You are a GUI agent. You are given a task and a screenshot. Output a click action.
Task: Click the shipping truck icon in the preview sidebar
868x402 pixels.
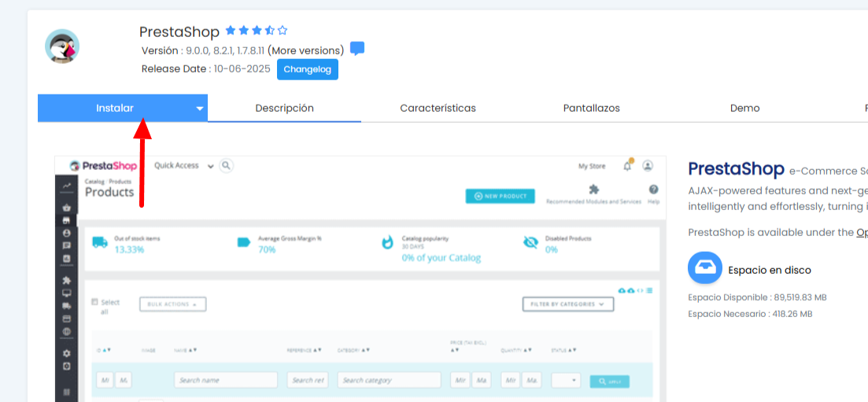pos(67,306)
